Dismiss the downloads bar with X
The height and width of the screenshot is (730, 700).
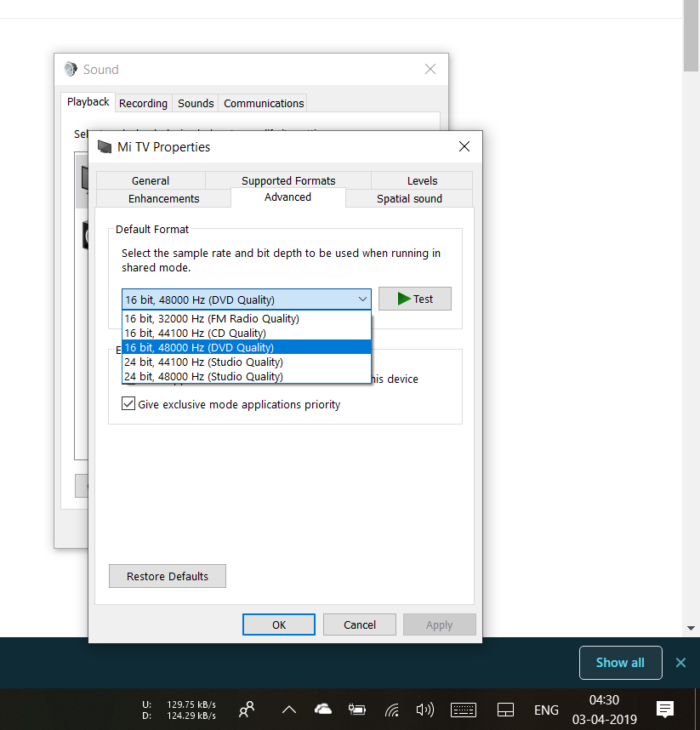click(680, 663)
